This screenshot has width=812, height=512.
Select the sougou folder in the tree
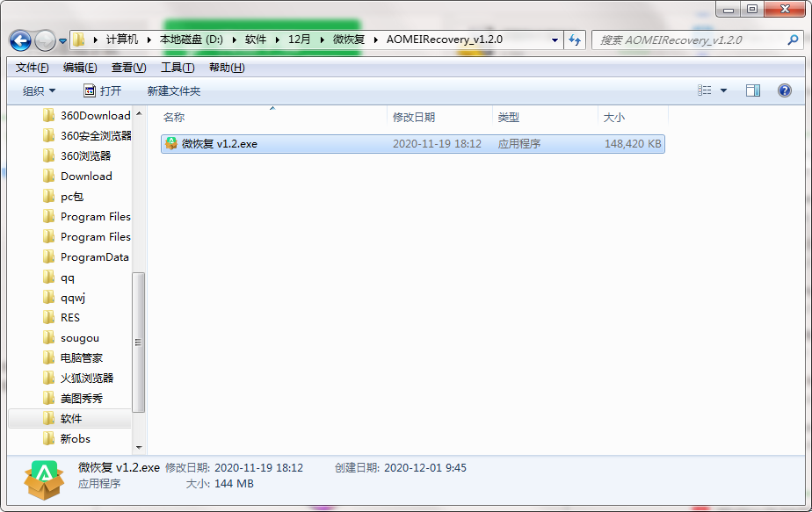click(x=80, y=338)
